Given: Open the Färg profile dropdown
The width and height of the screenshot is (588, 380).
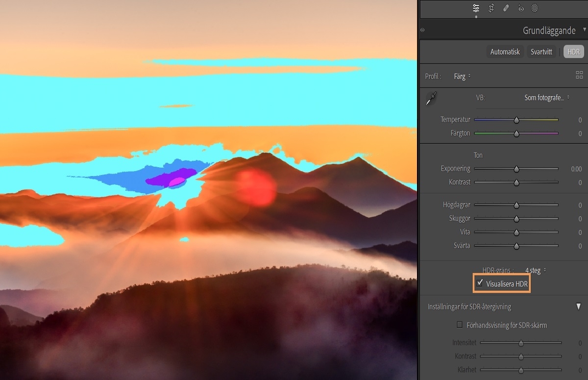Looking at the screenshot, I should (461, 76).
